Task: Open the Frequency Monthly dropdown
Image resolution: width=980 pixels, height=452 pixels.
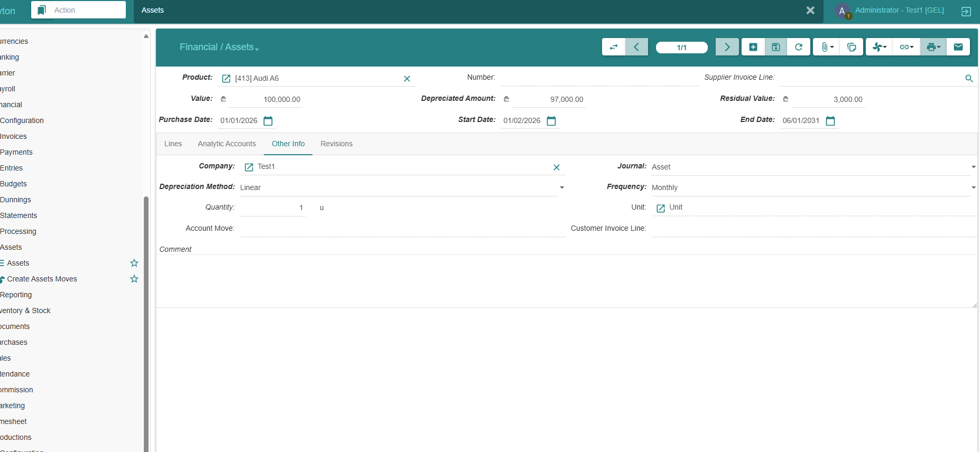Action: [973, 188]
